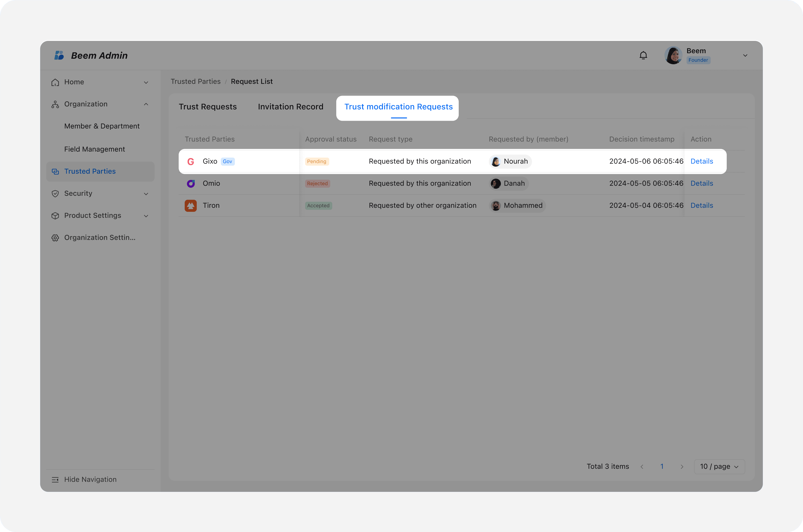803x532 pixels.
Task: Click the Hide Navigation icon
Action: (x=55, y=479)
